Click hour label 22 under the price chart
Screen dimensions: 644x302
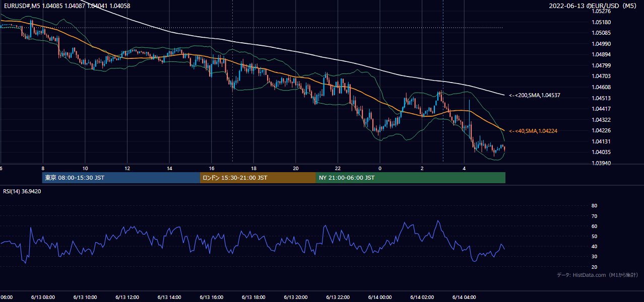coord(338,168)
